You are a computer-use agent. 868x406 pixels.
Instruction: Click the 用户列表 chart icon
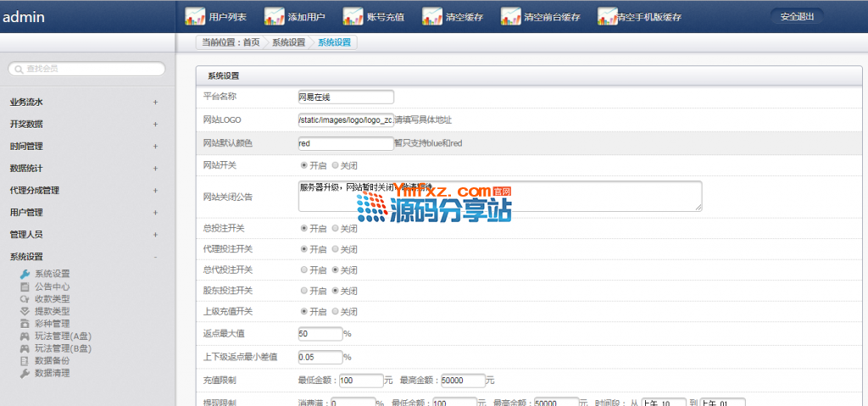click(x=195, y=16)
